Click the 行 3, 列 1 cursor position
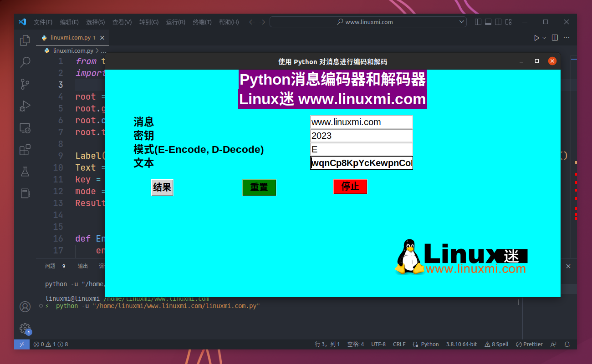Image resolution: width=592 pixels, height=364 pixels. (327, 344)
